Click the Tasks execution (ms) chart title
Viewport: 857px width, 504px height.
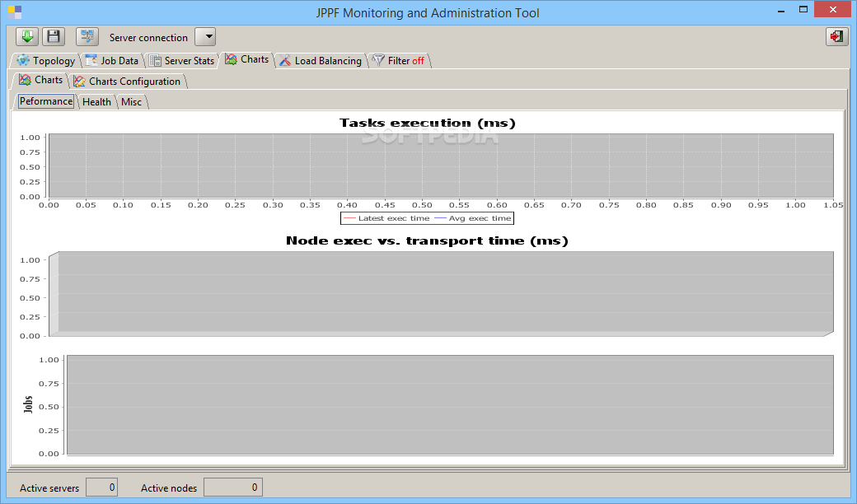[x=428, y=123]
